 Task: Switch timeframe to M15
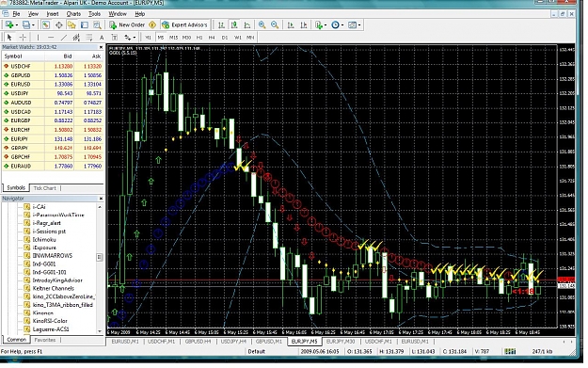coord(174,38)
